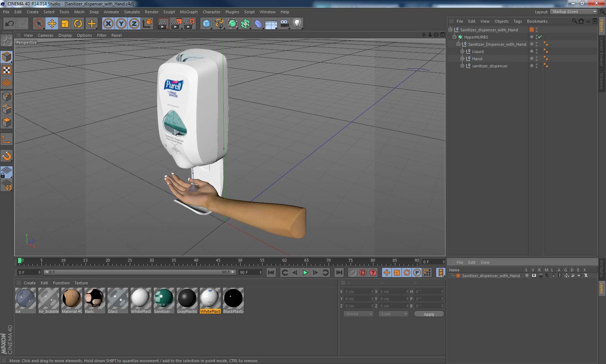This screenshot has height=364, width=606.
Task: Activate the Move tool in top toolbar
Action: [x=52, y=24]
